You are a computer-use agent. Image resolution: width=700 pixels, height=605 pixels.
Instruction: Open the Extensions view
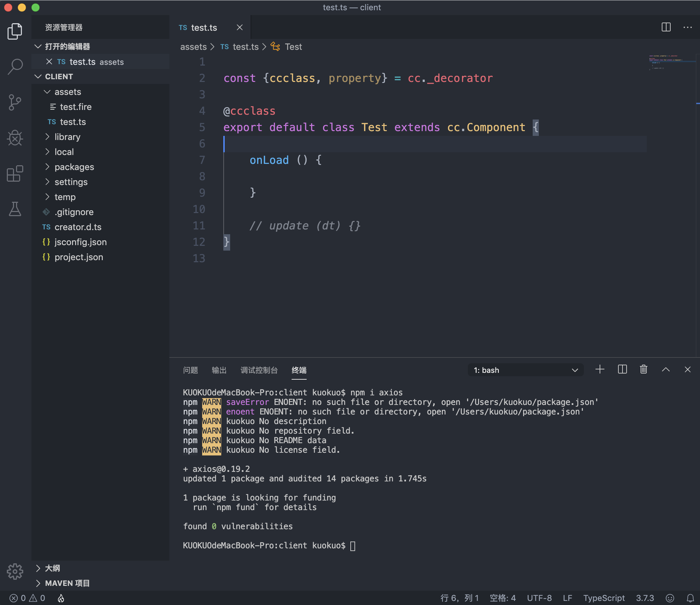(15, 173)
